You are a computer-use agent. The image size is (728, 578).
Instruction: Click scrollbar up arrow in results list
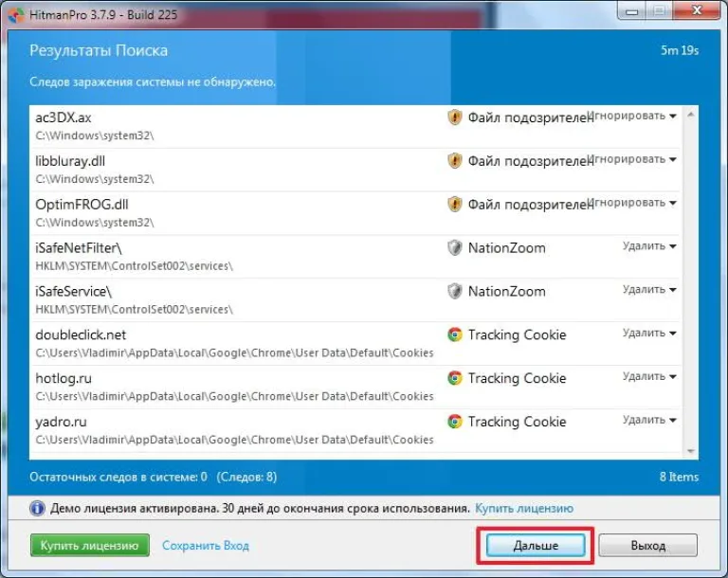click(x=690, y=115)
